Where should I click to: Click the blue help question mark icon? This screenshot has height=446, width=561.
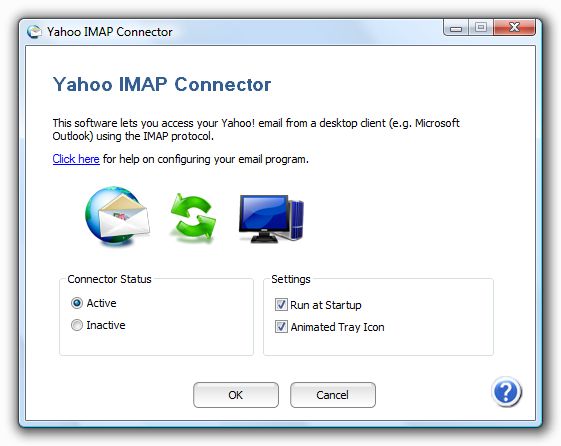pyautogui.click(x=506, y=392)
